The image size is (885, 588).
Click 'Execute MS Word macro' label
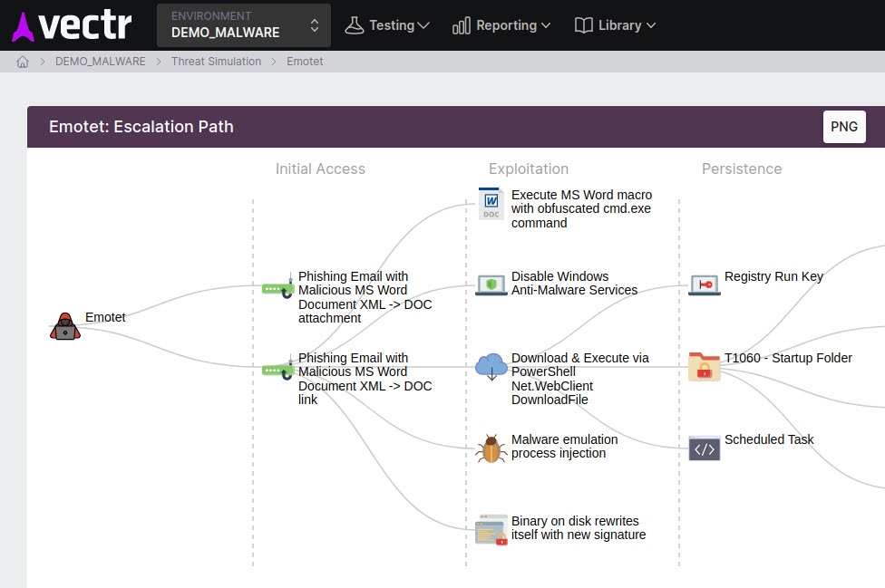(581, 208)
